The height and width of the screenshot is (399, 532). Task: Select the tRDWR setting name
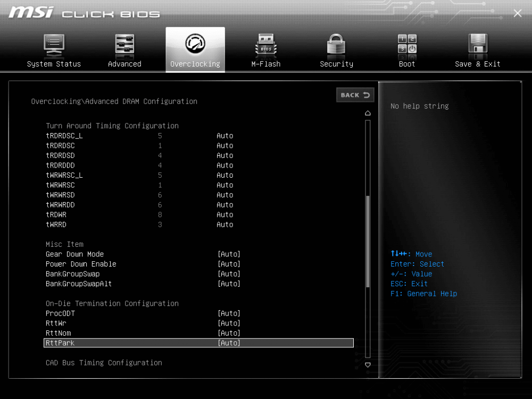[x=56, y=215]
